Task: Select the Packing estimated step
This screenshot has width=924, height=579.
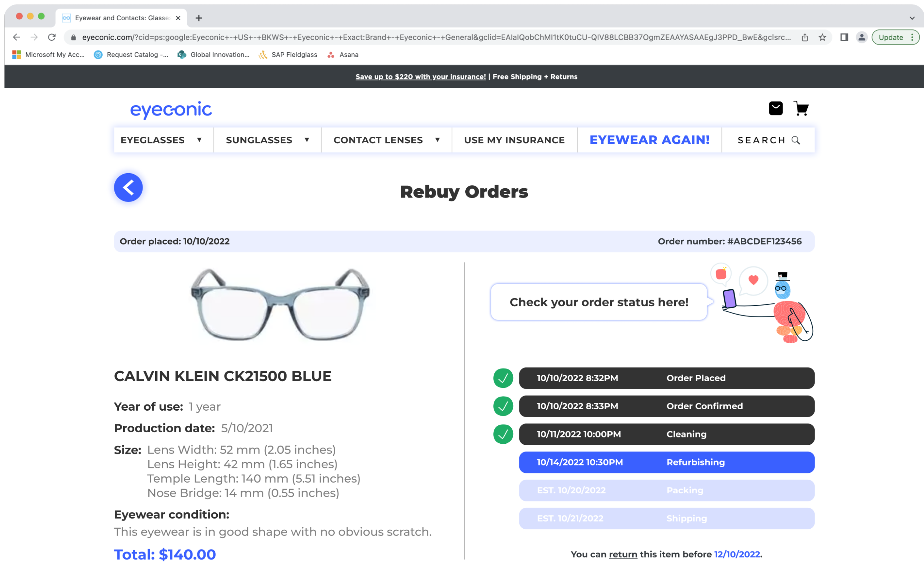Action: (x=667, y=490)
